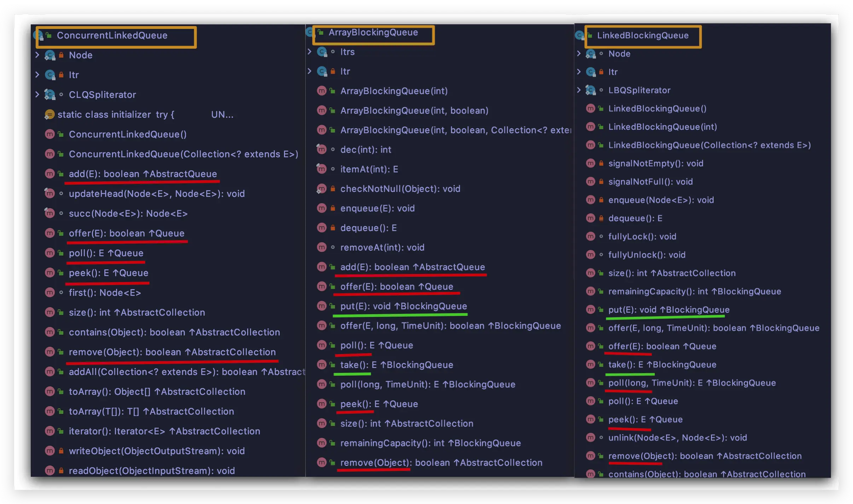Select poll(long, TimeUnit) in ArrayBlockingQueue
Image resolution: width=853 pixels, height=504 pixels.
pyautogui.click(x=428, y=385)
